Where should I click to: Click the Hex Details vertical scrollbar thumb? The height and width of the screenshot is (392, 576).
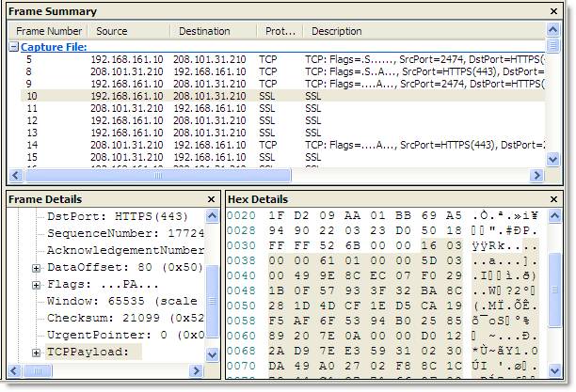coord(554,290)
